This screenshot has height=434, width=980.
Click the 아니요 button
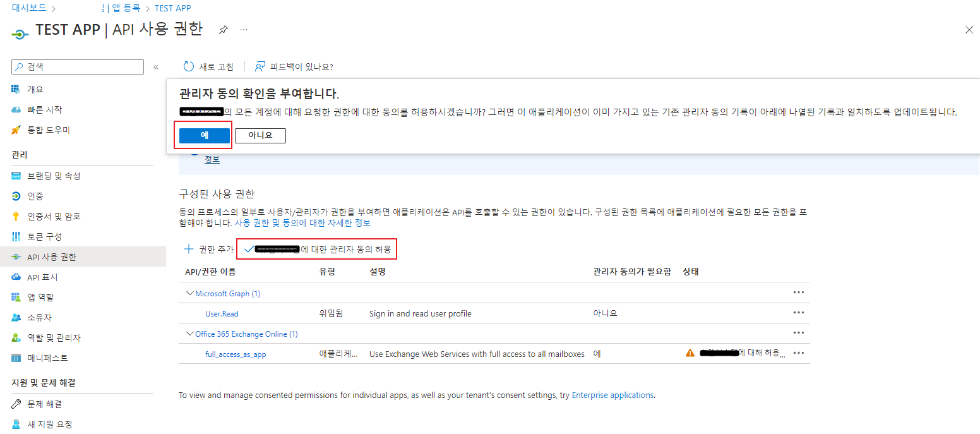(x=260, y=136)
